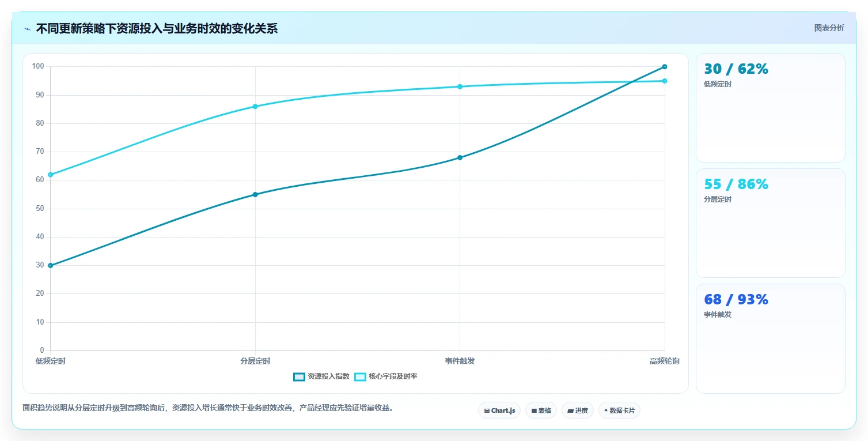Click 及时率 data point at 低频定时 (62)
This screenshot has height=441, width=868.
(x=51, y=175)
